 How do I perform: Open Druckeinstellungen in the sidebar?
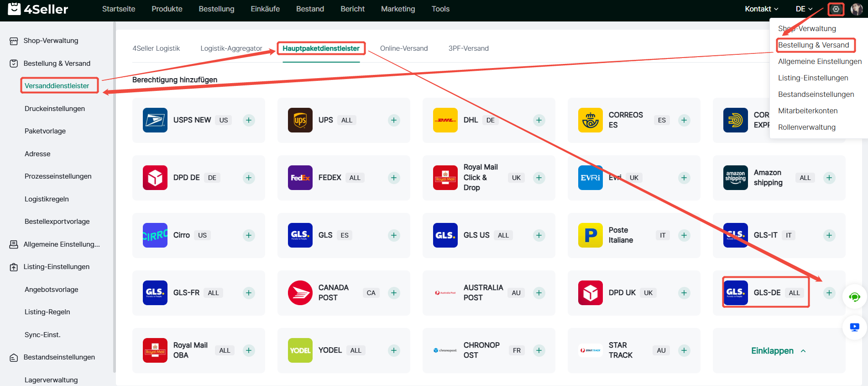click(55, 109)
